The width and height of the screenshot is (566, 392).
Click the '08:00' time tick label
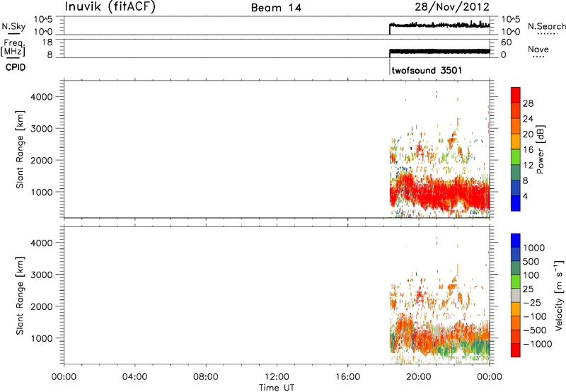tap(206, 377)
